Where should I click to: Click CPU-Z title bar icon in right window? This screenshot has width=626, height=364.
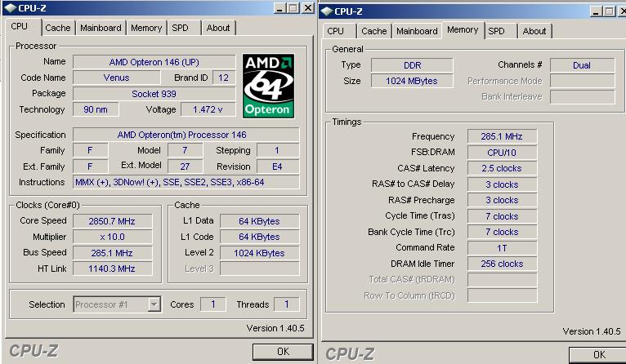click(x=327, y=11)
